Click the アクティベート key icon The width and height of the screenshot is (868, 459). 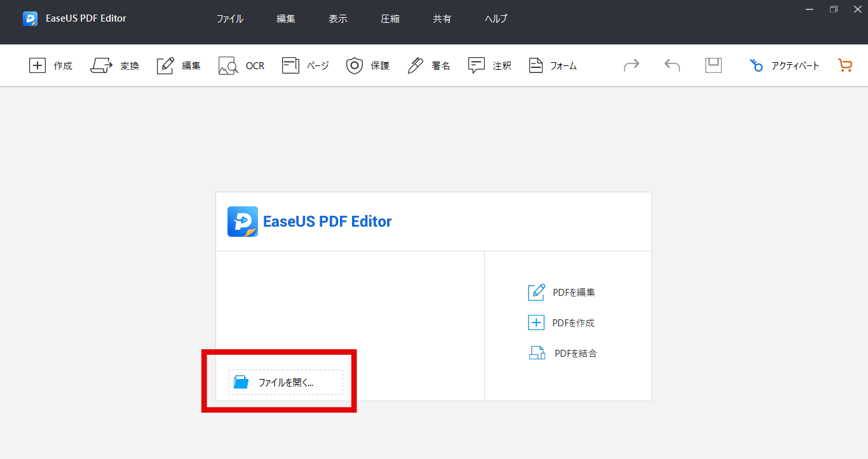[756, 65]
